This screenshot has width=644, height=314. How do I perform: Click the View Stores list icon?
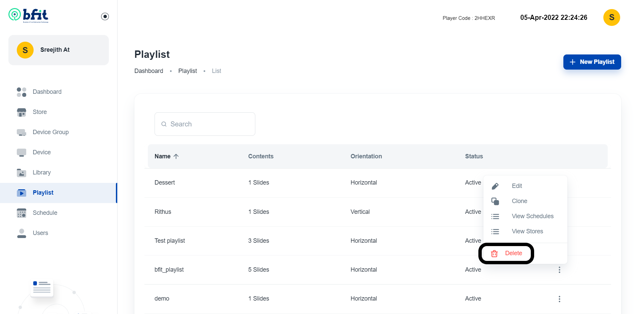pyautogui.click(x=495, y=232)
